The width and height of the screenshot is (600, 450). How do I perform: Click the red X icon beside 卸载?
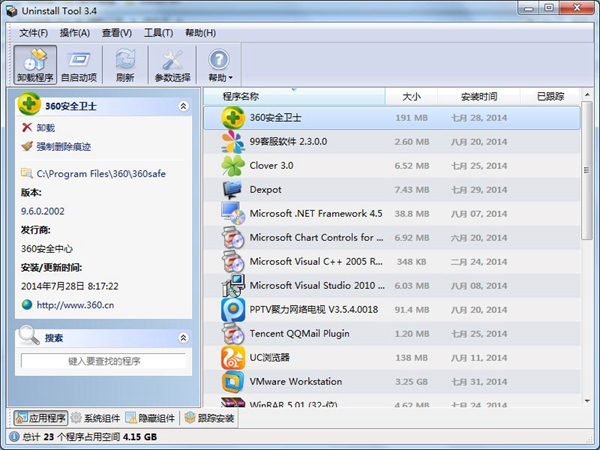point(27,127)
